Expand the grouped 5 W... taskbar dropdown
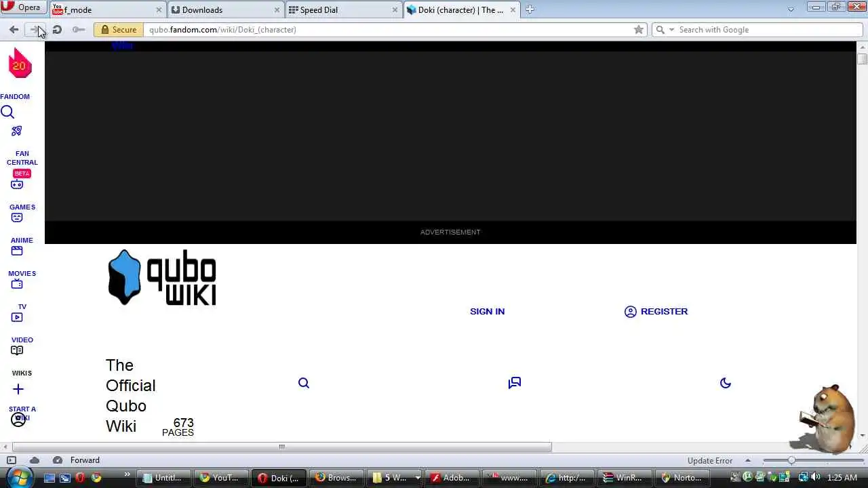Screen dimensions: 868x488 pos(418,478)
